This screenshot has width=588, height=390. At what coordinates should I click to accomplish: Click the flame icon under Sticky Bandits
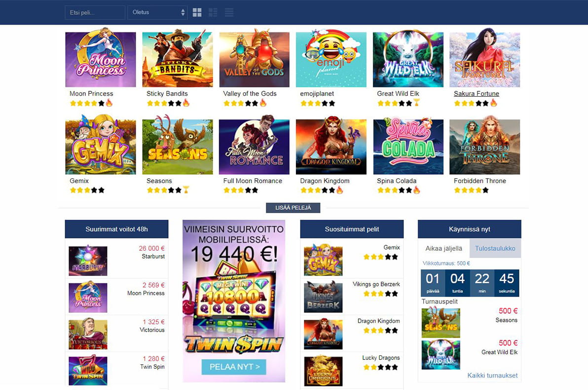click(x=186, y=103)
